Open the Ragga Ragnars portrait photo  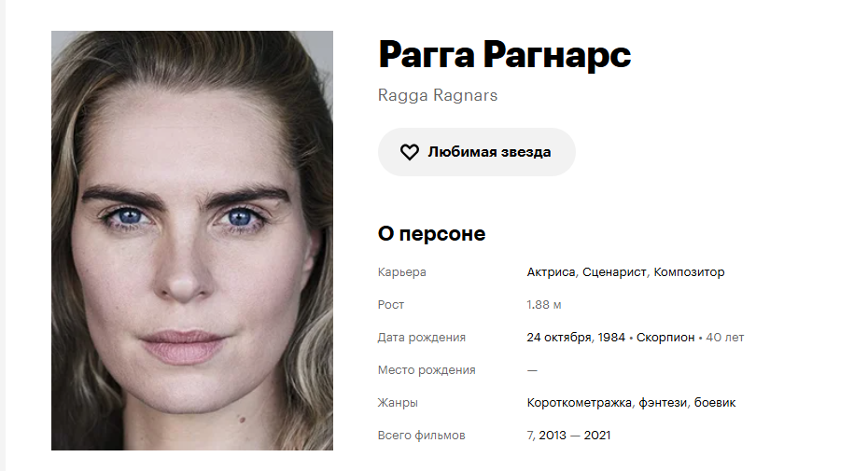click(x=192, y=241)
